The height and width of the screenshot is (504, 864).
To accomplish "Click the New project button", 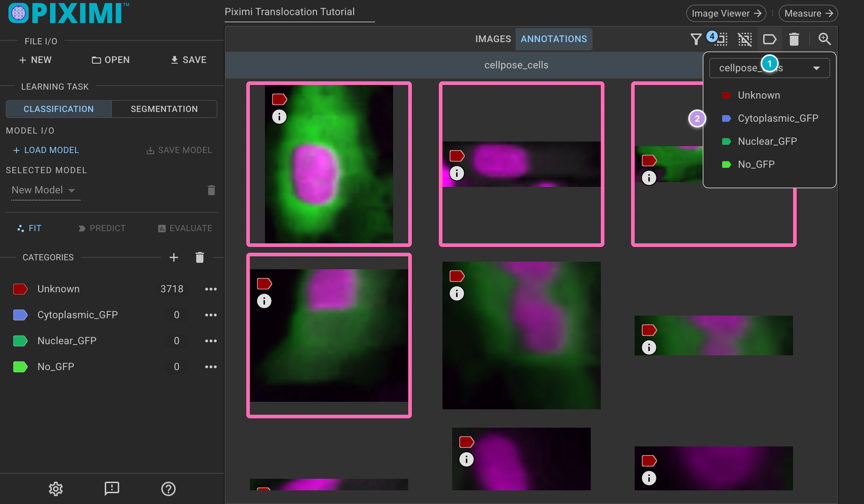I will (35, 60).
